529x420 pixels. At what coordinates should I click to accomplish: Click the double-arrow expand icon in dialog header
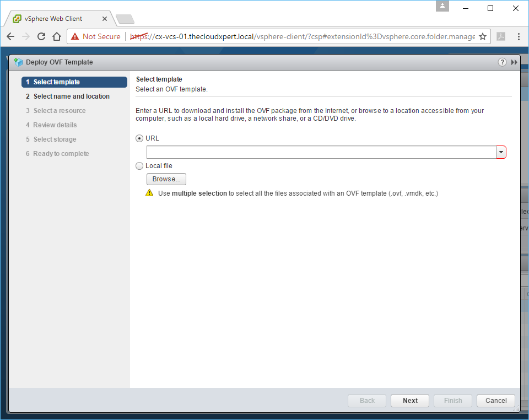click(514, 62)
